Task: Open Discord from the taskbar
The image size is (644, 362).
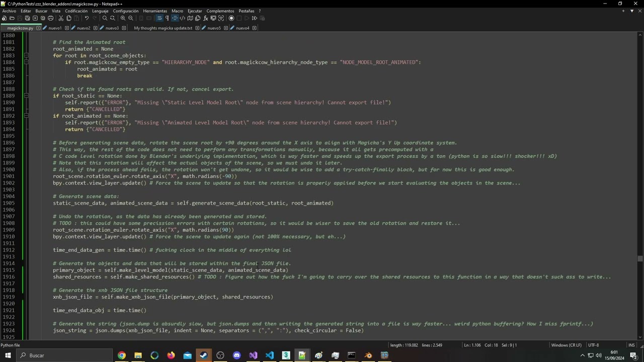Action: [237, 355]
